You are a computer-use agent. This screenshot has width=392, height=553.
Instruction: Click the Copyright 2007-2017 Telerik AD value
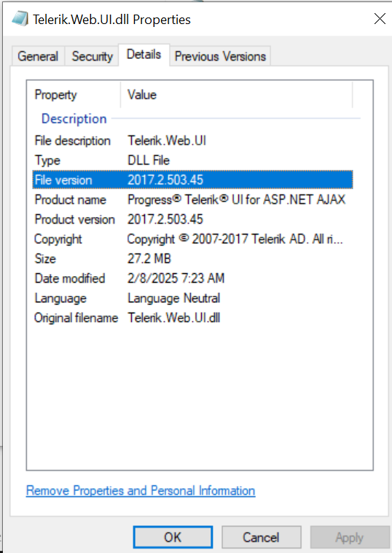click(235, 240)
